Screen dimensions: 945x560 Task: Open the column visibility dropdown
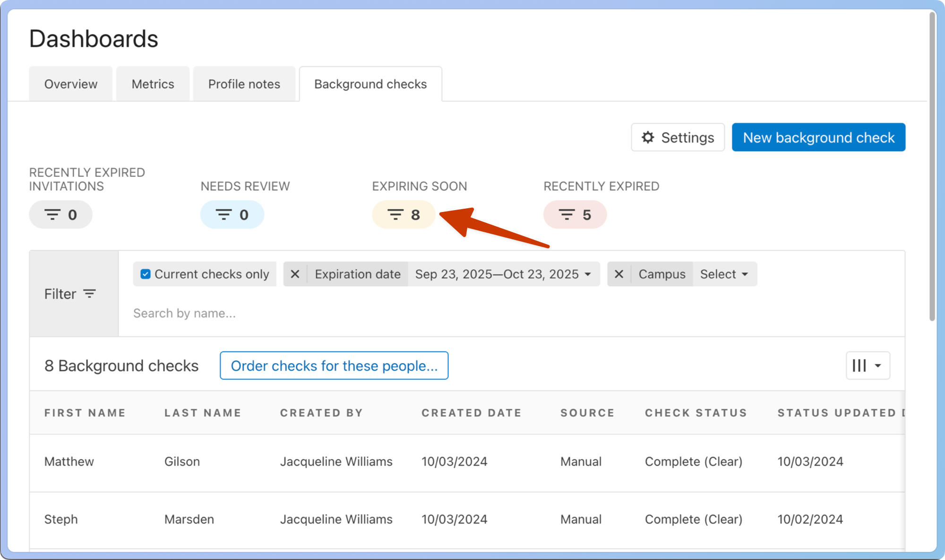(868, 365)
